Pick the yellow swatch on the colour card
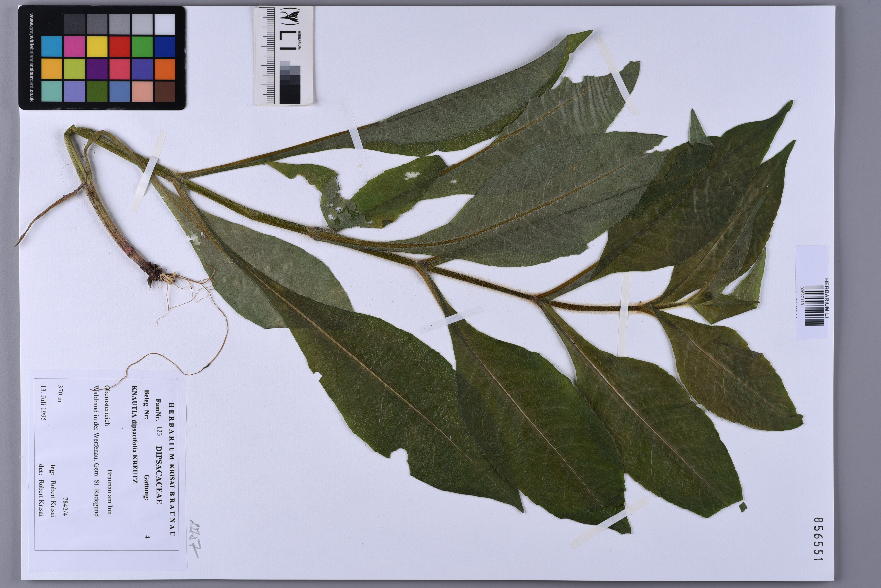The width and height of the screenshot is (881, 588). pos(97,47)
